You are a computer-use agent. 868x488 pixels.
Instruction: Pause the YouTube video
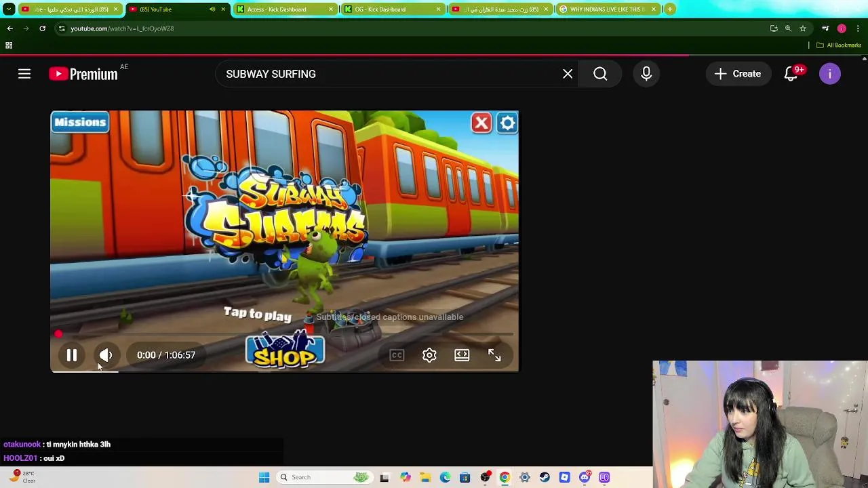pyautogui.click(x=71, y=355)
